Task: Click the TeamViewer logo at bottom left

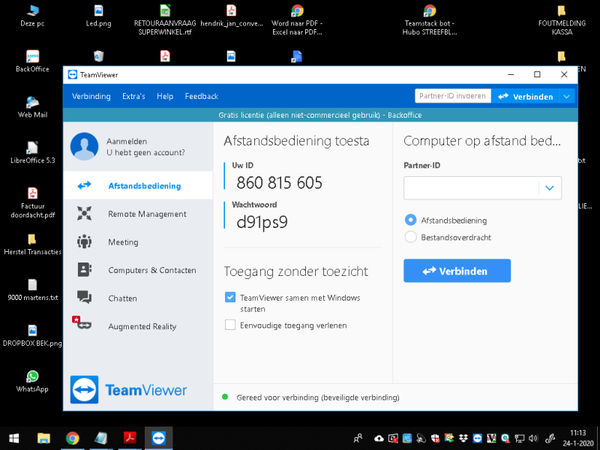Action: click(x=129, y=390)
